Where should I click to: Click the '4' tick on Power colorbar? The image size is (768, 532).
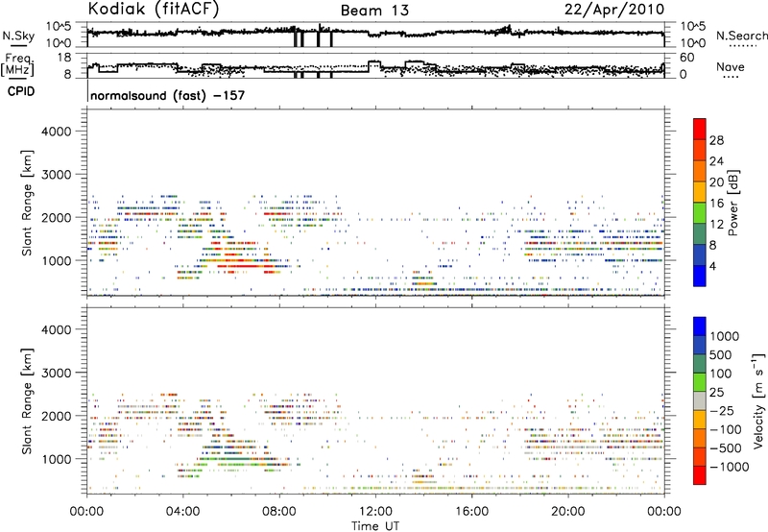point(713,266)
